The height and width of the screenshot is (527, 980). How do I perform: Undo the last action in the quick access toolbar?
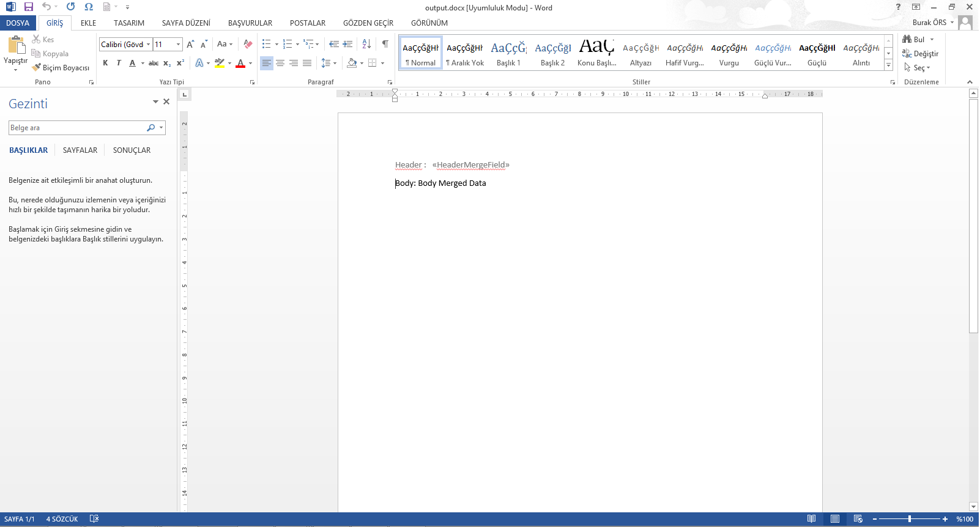pyautogui.click(x=46, y=7)
